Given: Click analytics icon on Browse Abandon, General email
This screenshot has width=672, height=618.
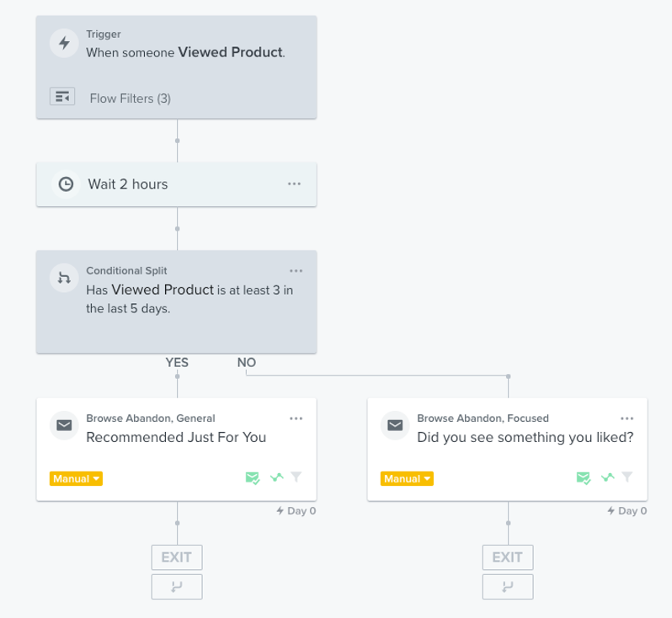Looking at the screenshot, I should pos(276,478).
